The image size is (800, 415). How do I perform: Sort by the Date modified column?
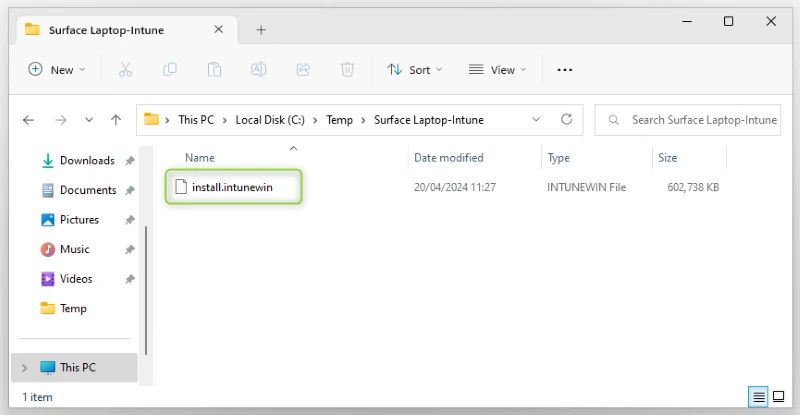click(448, 158)
